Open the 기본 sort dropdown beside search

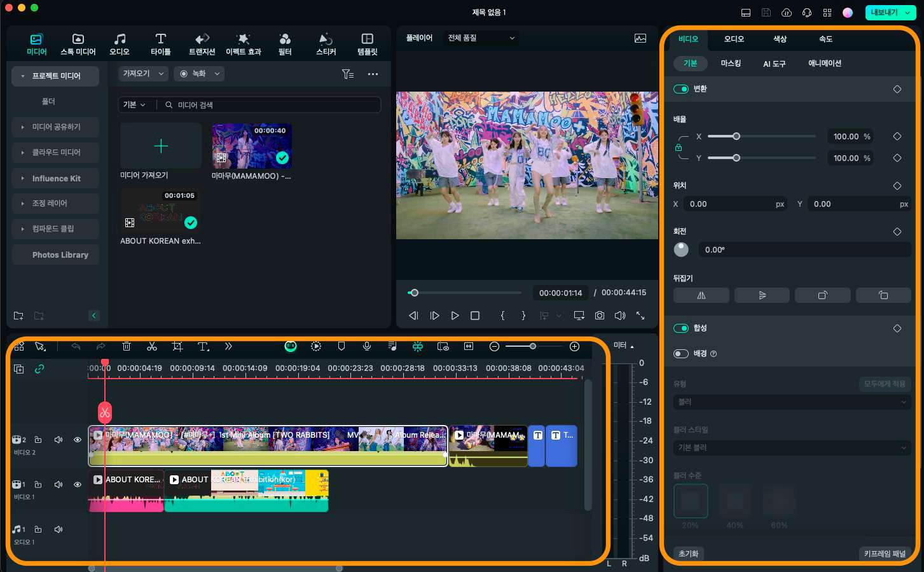(134, 104)
